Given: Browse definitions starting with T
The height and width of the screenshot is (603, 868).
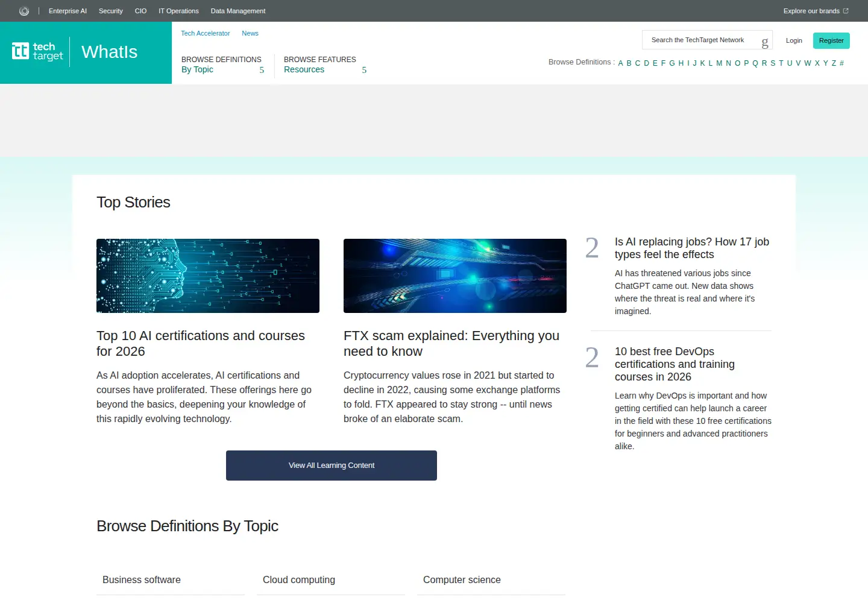Looking at the screenshot, I should tap(781, 63).
